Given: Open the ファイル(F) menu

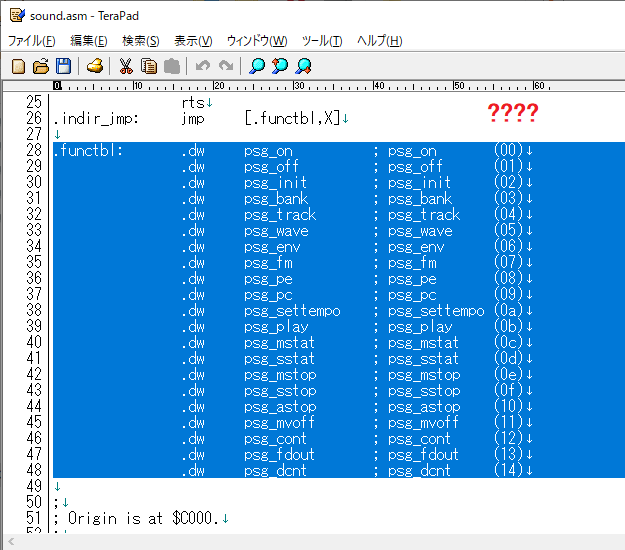Looking at the screenshot, I should tap(31, 41).
